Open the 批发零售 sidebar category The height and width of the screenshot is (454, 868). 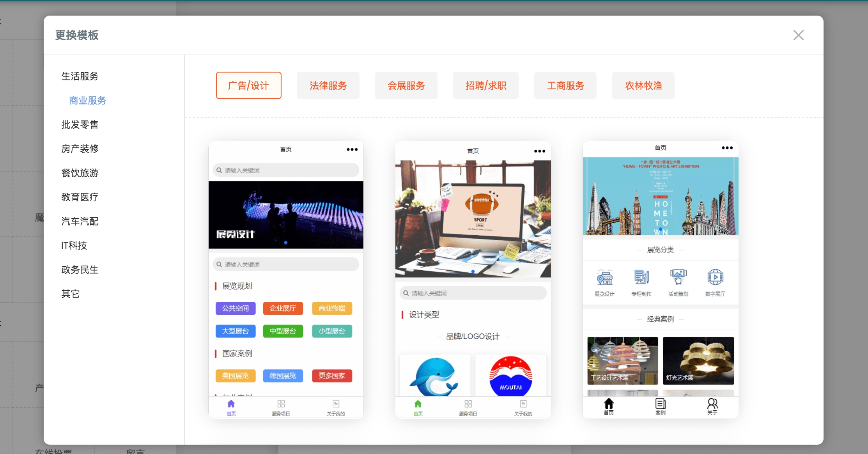click(80, 124)
